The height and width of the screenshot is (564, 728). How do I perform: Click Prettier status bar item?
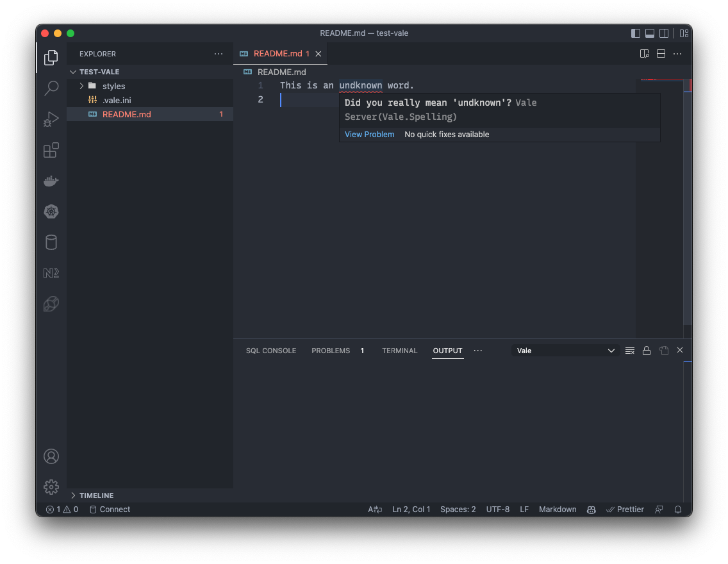click(x=625, y=510)
